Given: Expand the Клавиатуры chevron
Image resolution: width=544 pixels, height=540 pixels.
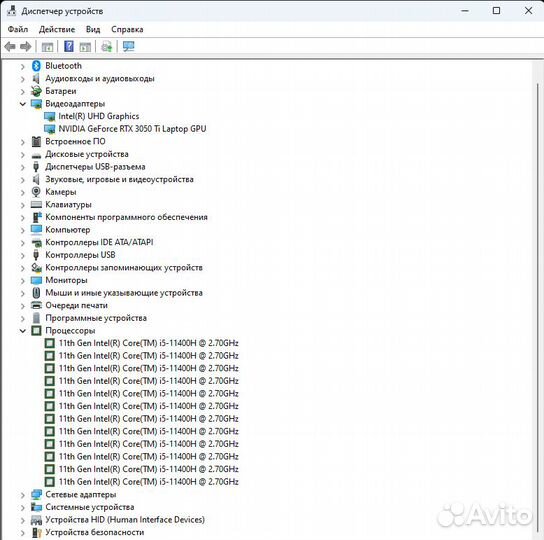Looking at the screenshot, I should 23,205.
